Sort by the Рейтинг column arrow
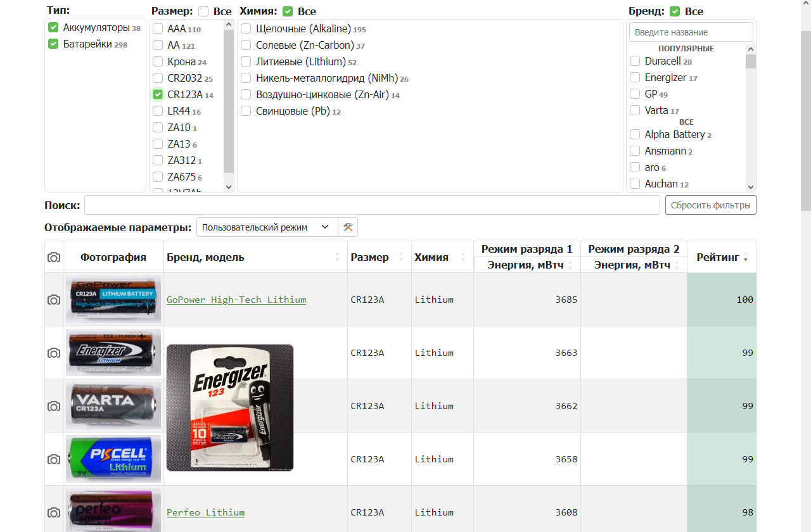This screenshot has width=811, height=532. click(746, 258)
